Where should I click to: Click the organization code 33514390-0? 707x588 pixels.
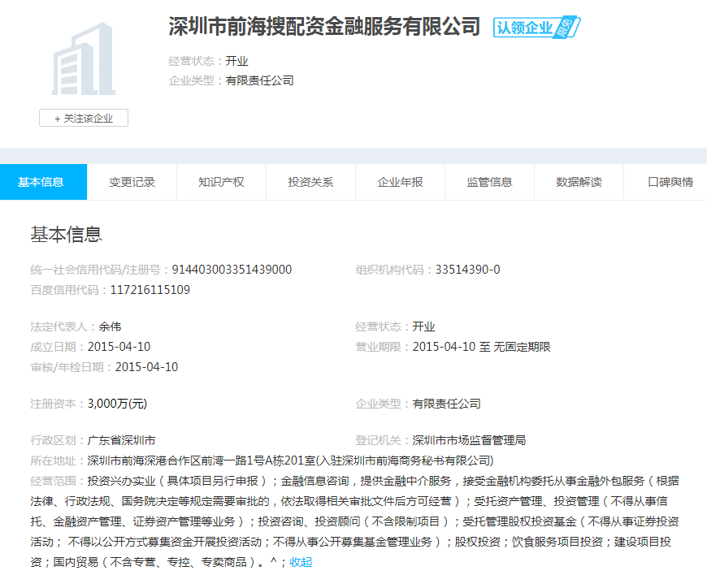(467, 270)
